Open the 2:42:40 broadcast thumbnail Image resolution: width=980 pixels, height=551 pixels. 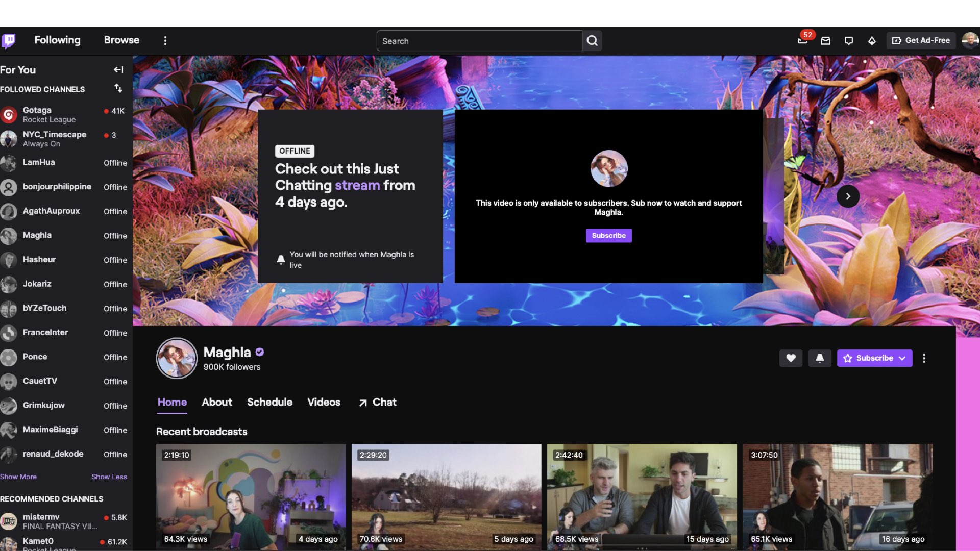point(642,497)
